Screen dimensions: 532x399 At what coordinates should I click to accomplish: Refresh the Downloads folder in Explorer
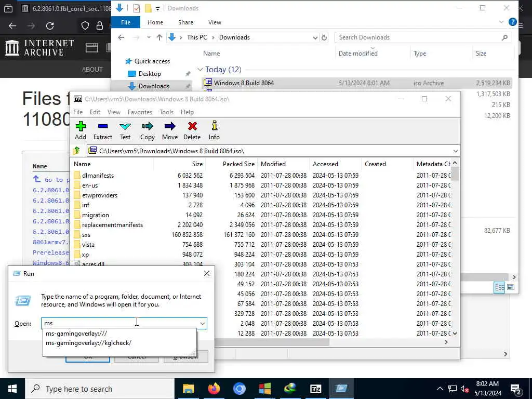coord(324,37)
